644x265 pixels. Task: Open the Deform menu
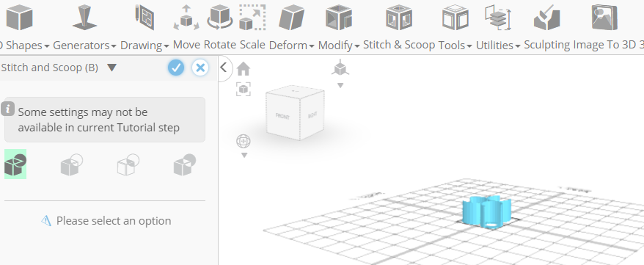click(x=292, y=46)
